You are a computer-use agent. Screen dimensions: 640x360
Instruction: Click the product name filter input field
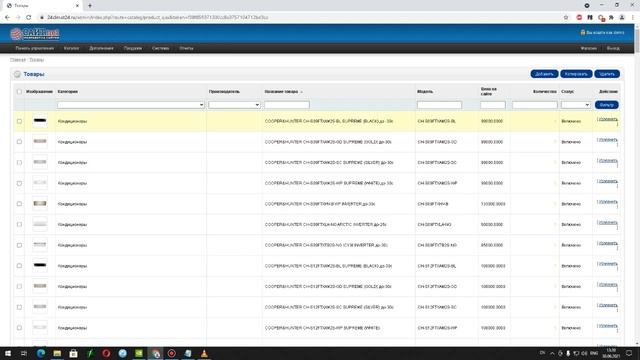coord(287,105)
